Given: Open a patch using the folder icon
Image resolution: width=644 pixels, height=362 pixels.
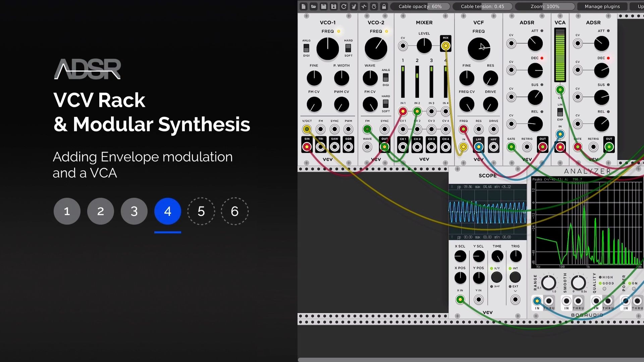Looking at the screenshot, I should coord(313,6).
